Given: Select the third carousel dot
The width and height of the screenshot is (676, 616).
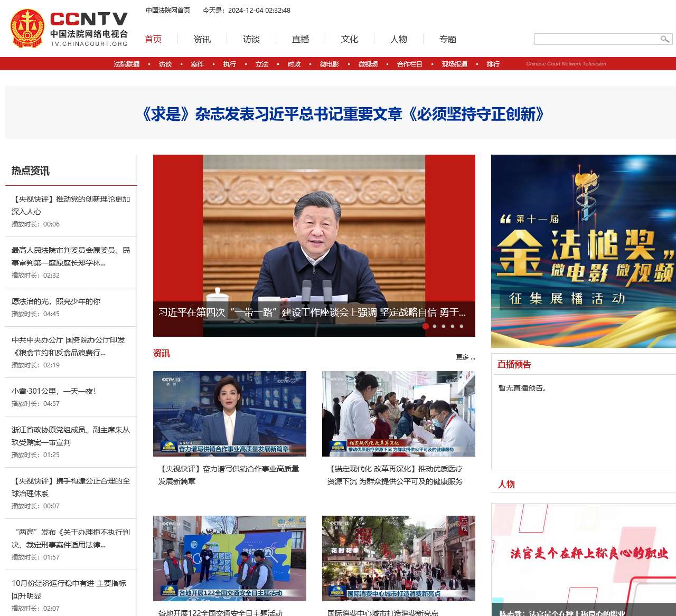Looking at the screenshot, I should pos(444,326).
